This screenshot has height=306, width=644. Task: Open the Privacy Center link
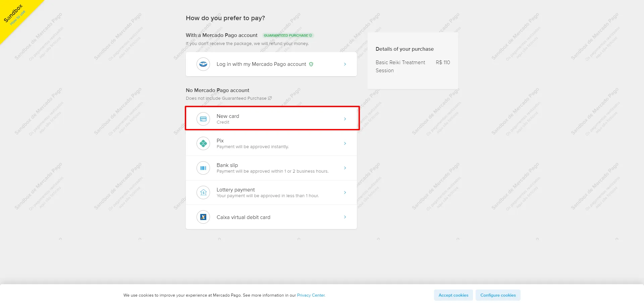click(x=311, y=295)
